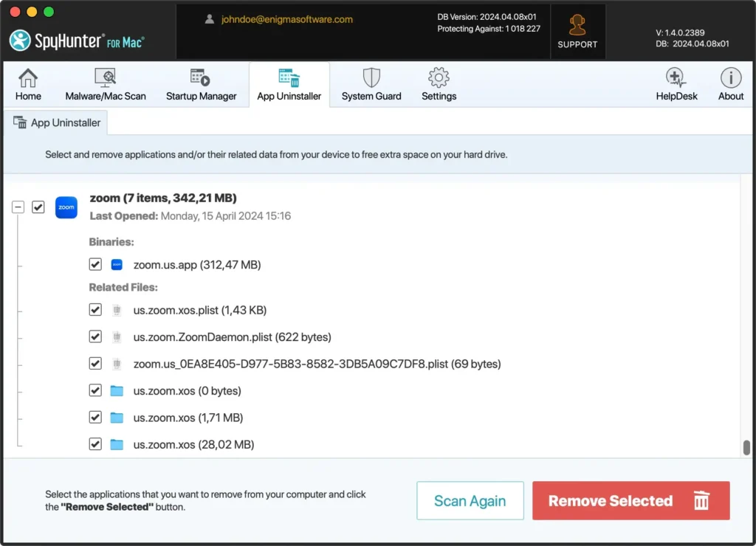This screenshot has width=756, height=546.
Task: Click the V: 1.4.0.2389 version text
Action: click(680, 32)
